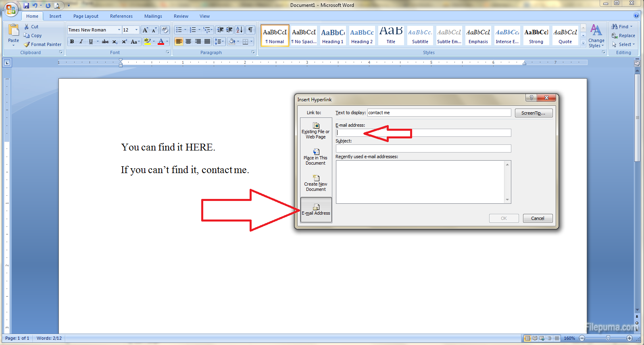644x345 pixels.
Task: Switch to the Insert ribbon tab
Action: pyautogui.click(x=55, y=16)
